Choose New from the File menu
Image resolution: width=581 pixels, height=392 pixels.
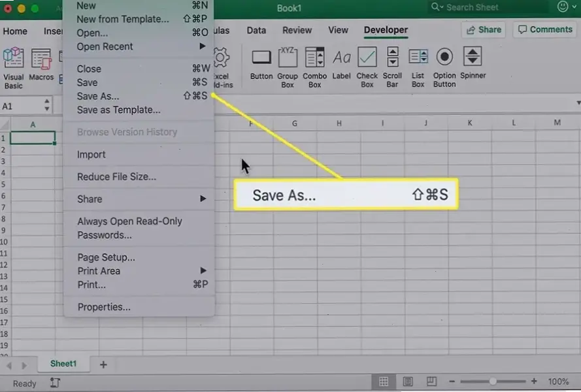pyautogui.click(x=139, y=6)
